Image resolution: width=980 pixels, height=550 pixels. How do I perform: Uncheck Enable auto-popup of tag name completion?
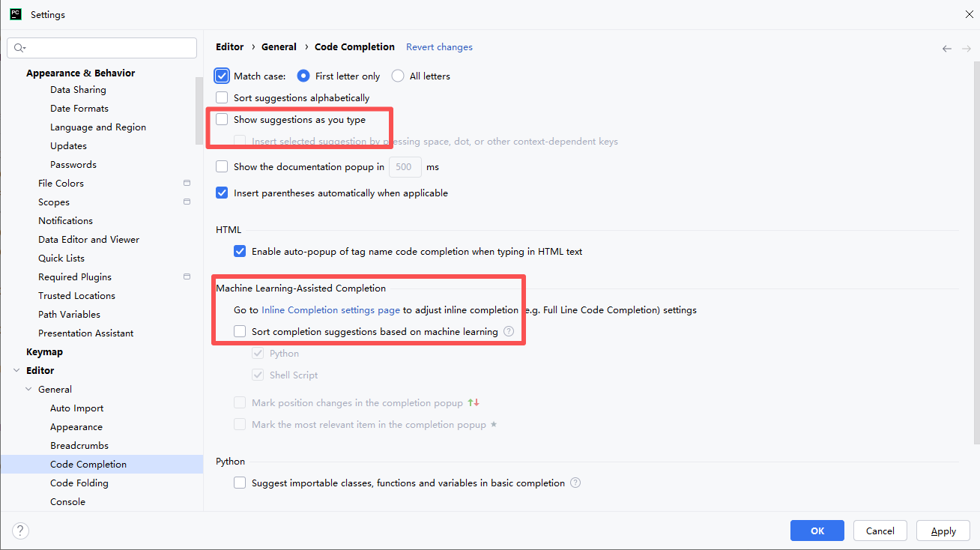pyautogui.click(x=240, y=251)
